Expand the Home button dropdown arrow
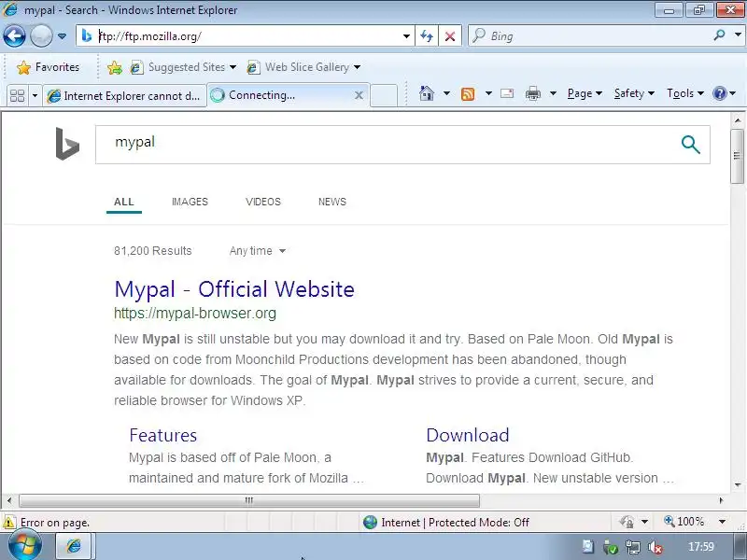 tap(446, 93)
